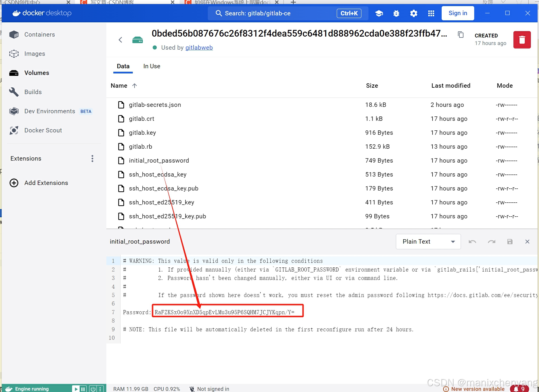539x392 pixels.
Task: Select Volumes in the sidebar
Action: click(37, 73)
